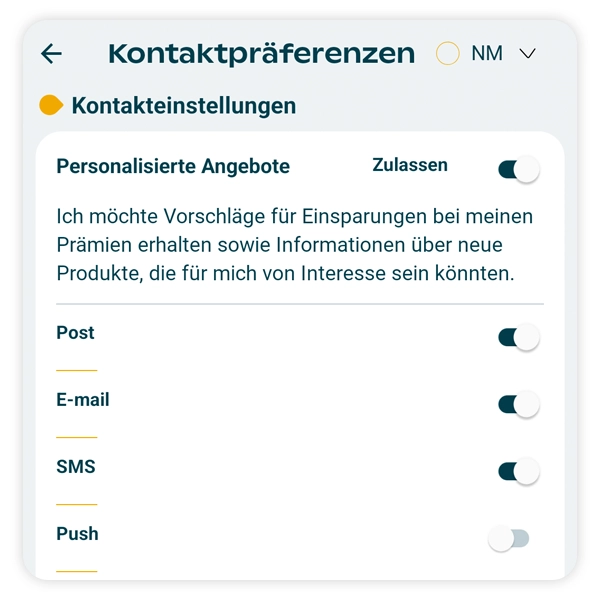Expand the NM account dropdown chevron
600x600 pixels.
[x=528, y=54]
